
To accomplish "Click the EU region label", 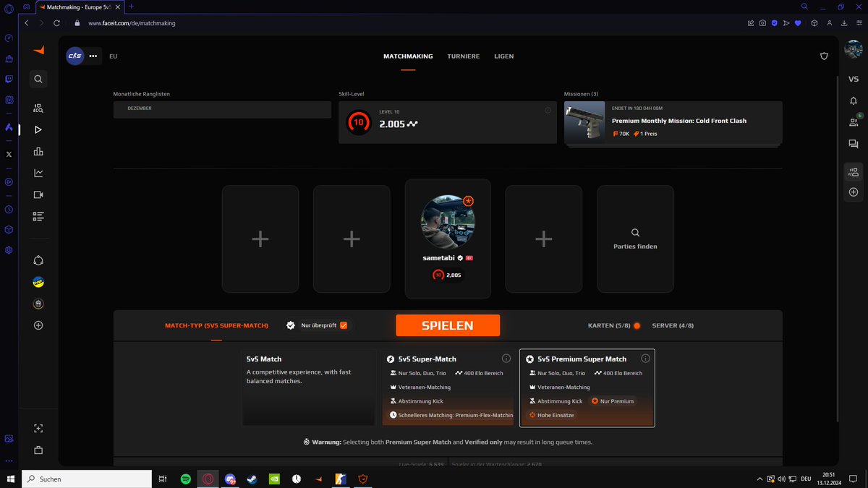I will 114,56.
